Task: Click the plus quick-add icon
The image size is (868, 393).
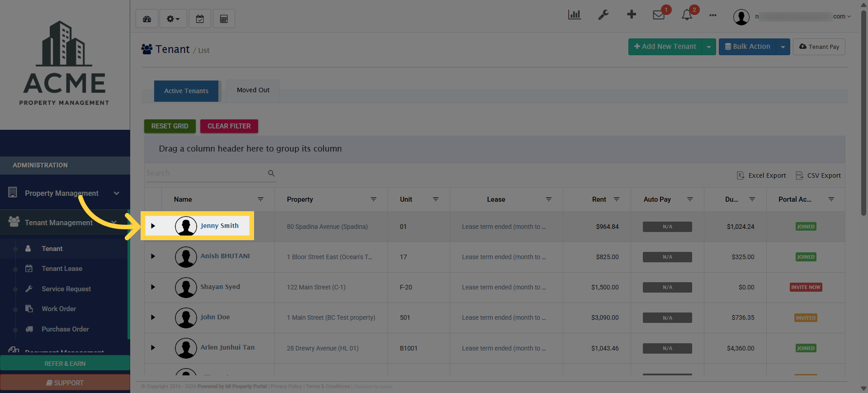Action: [x=632, y=14]
